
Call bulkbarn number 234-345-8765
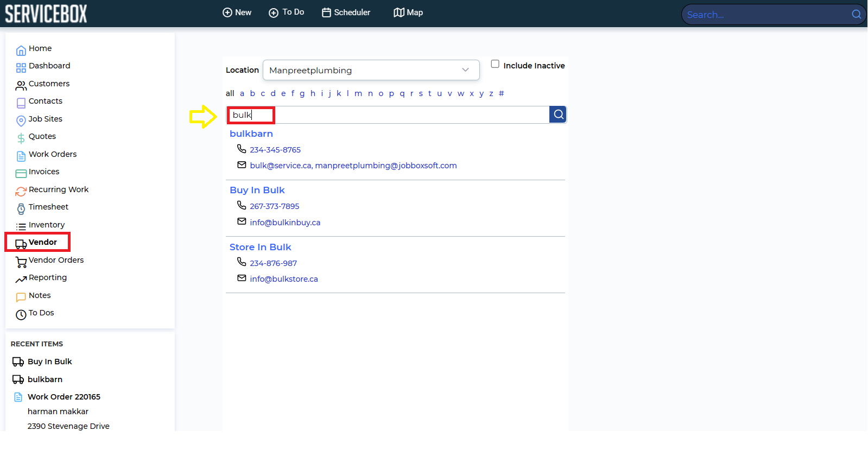tap(275, 150)
